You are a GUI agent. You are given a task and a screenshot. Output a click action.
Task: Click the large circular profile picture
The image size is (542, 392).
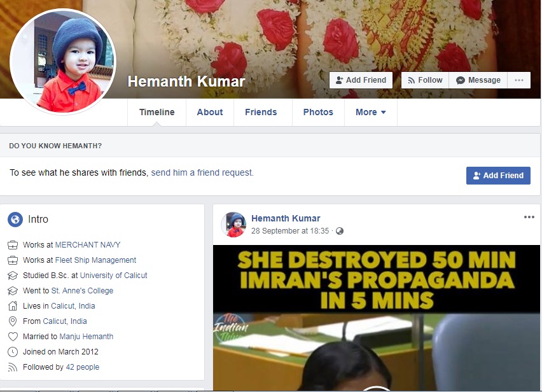(64, 61)
